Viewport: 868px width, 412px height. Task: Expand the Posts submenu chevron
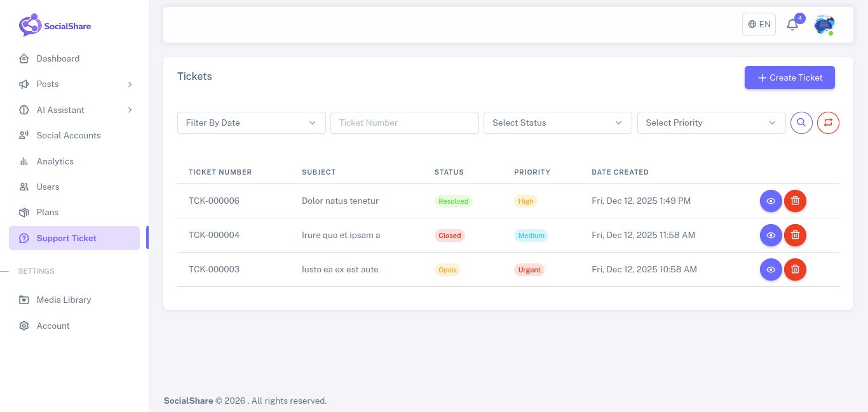(x=130, y=84)
